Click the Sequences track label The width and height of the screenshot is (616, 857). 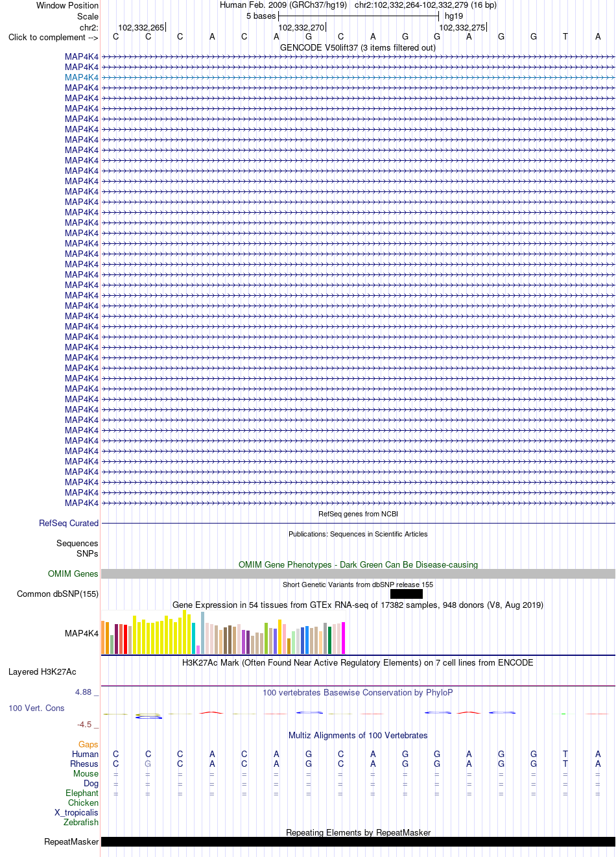77,543
